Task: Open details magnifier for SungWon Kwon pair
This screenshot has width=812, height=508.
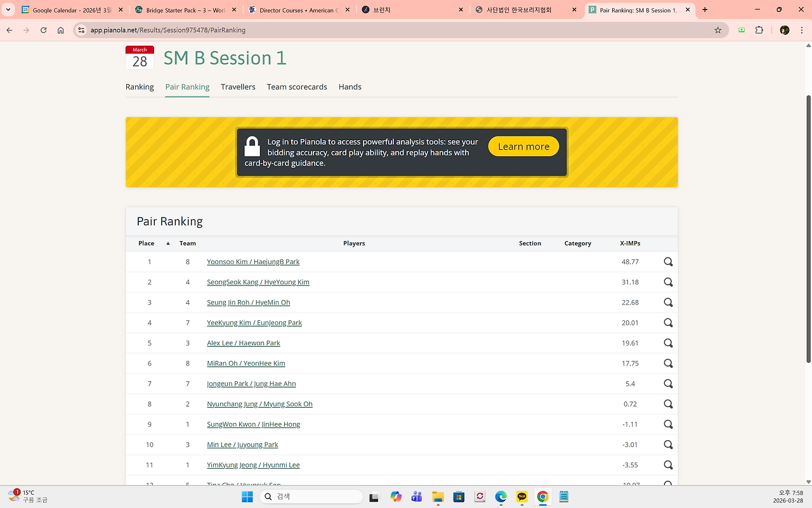Action: [x=668, y=424]
